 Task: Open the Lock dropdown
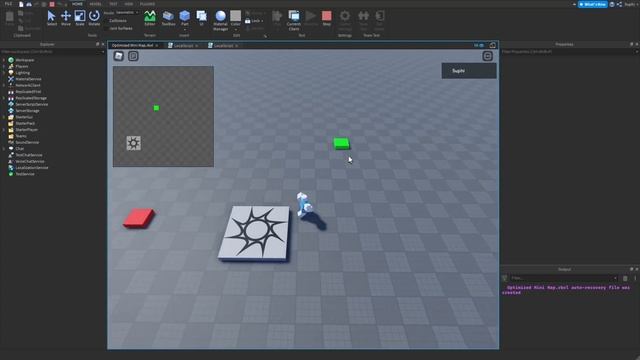254,21
